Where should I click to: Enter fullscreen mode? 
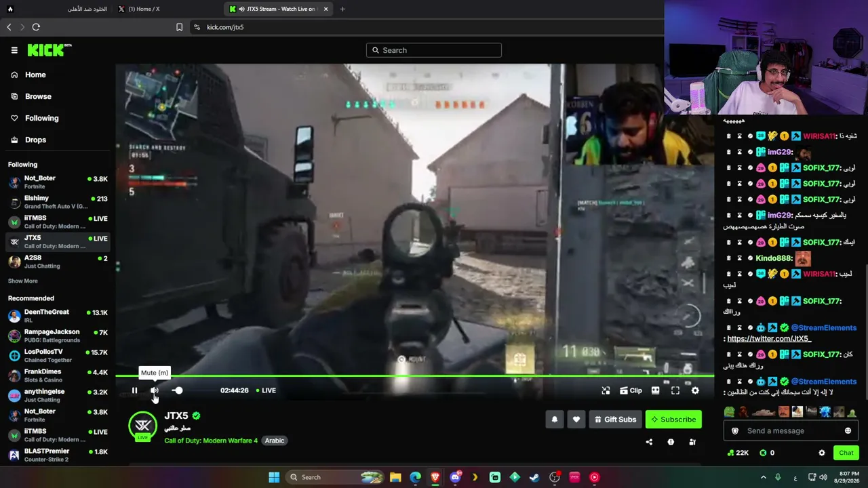(675, 390)
